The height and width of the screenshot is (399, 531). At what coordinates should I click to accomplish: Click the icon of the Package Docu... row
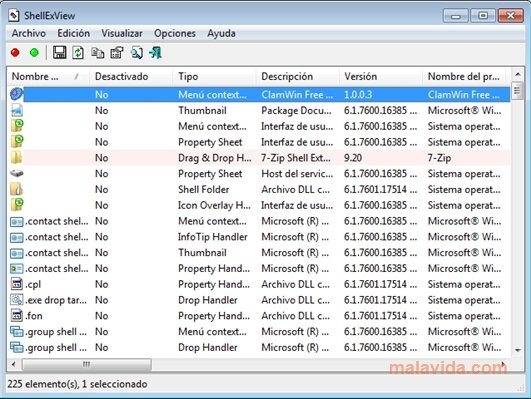click(x=17, y=110)
